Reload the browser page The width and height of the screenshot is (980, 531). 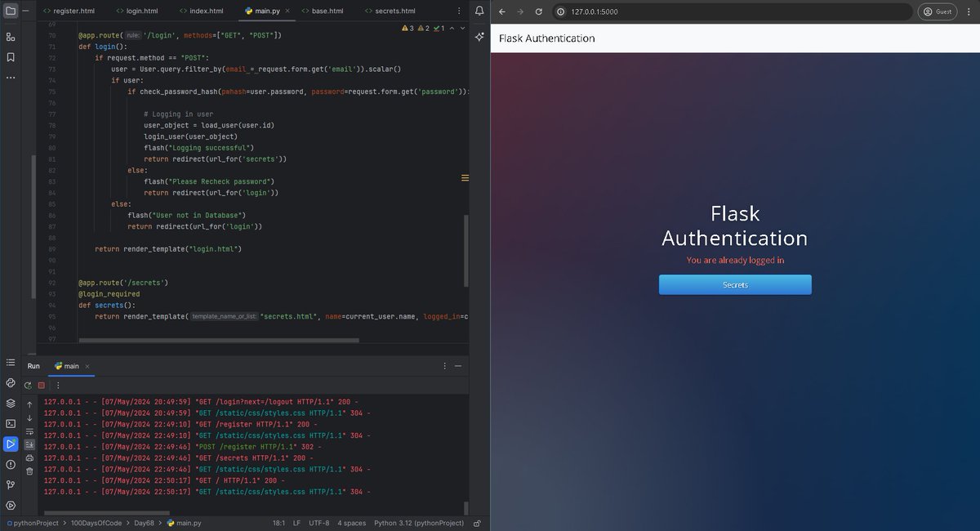(538, 11)
